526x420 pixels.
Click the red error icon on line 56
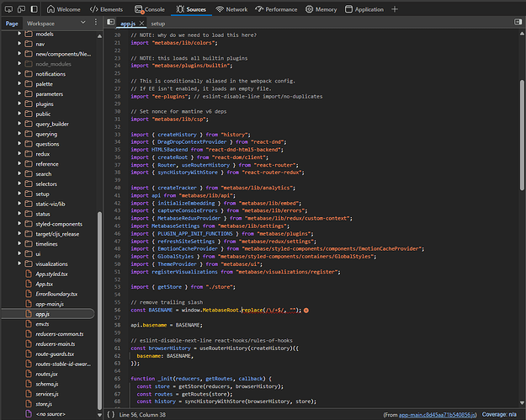[306, 311]
